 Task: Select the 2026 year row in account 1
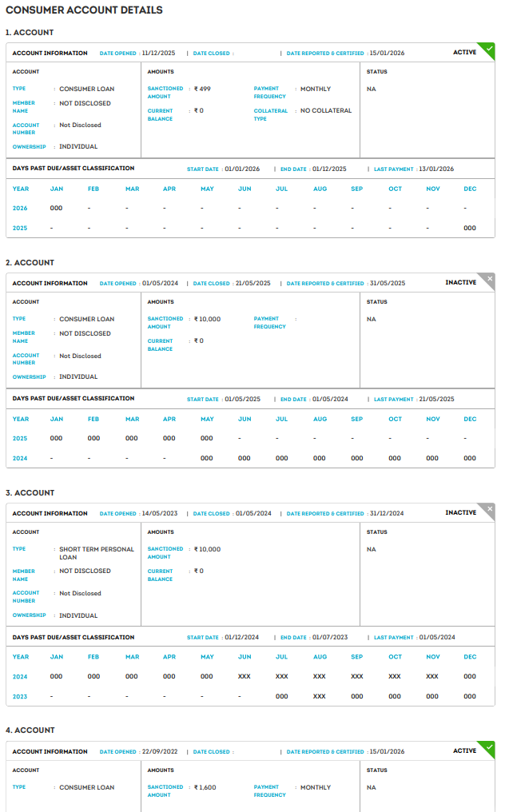(x=20, y=208)
